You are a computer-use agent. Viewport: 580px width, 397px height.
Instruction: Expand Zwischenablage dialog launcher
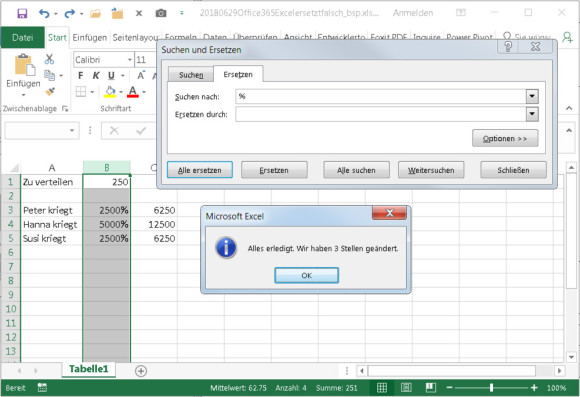tap(65, 108)
